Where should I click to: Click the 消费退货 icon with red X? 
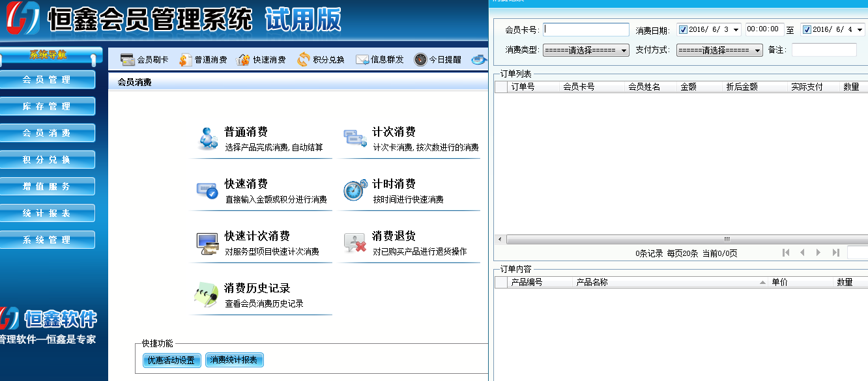click(x=354, y=242)
